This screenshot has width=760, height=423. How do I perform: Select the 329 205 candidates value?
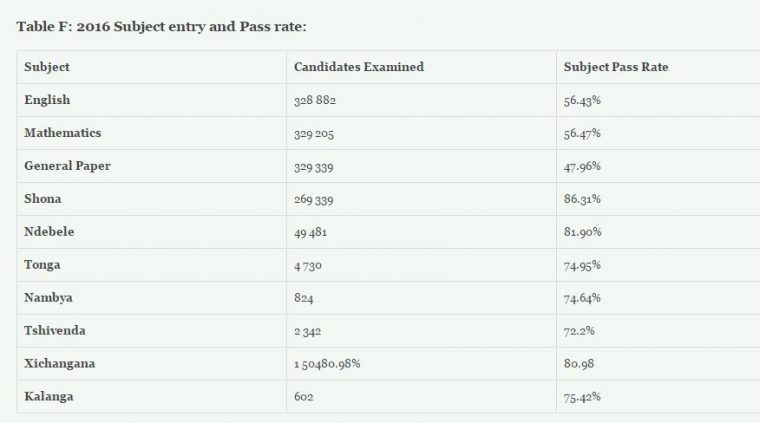[321, 133]
